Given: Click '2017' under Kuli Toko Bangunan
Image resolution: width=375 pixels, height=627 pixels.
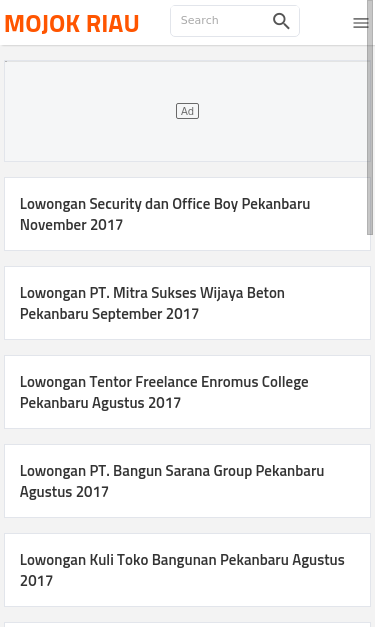Looking at the screenshot, I should [x=36, y=581].
